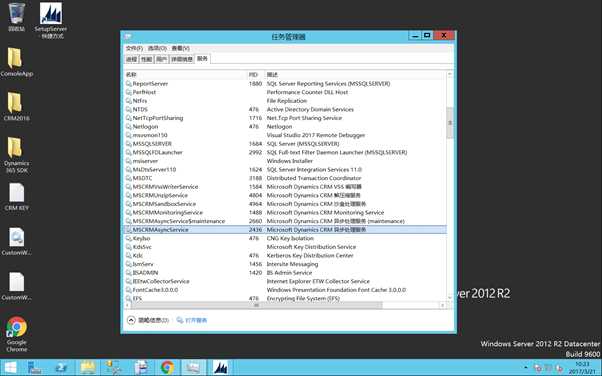Click the service icon beside IISADMIN
This screenshot has height=376, width=602.
coord(129,273)
